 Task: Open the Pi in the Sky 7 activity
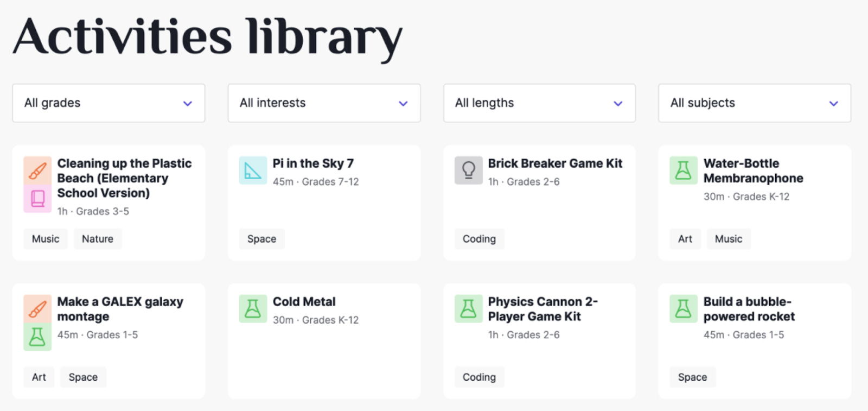(313, 163)
